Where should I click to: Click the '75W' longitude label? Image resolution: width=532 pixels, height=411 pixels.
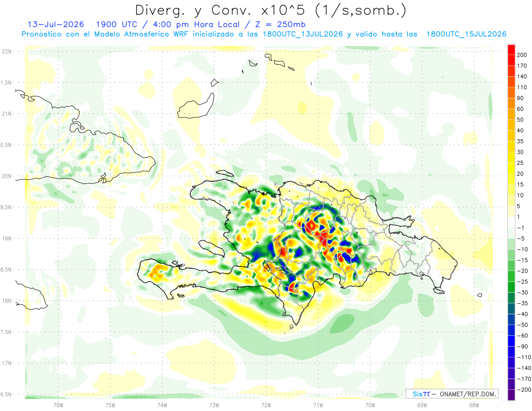tap(110, 405)
